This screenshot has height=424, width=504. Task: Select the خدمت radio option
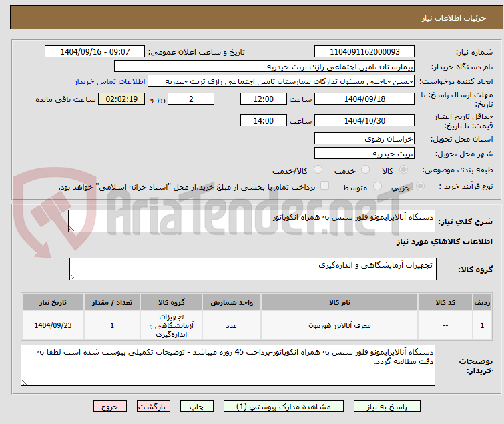coord(365,170)
